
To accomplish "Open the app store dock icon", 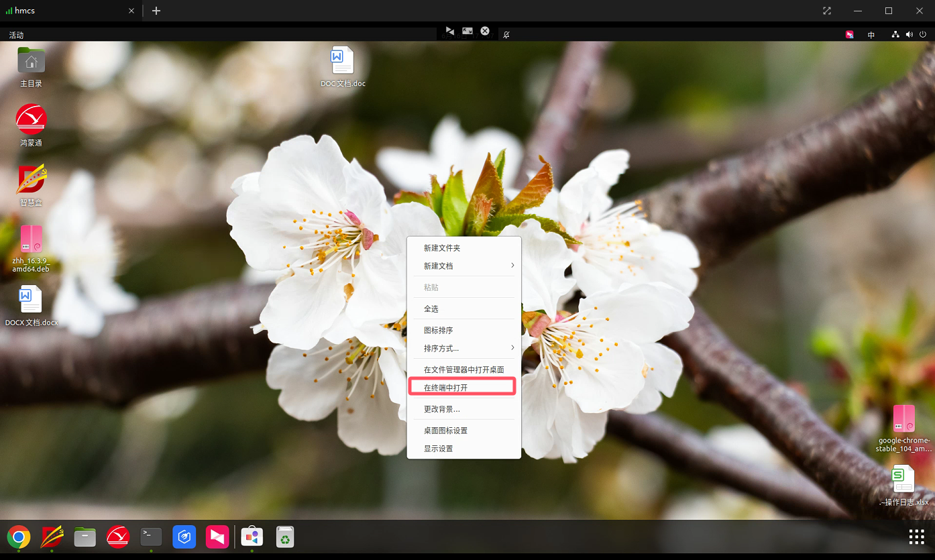I will [x=252, y=537].
